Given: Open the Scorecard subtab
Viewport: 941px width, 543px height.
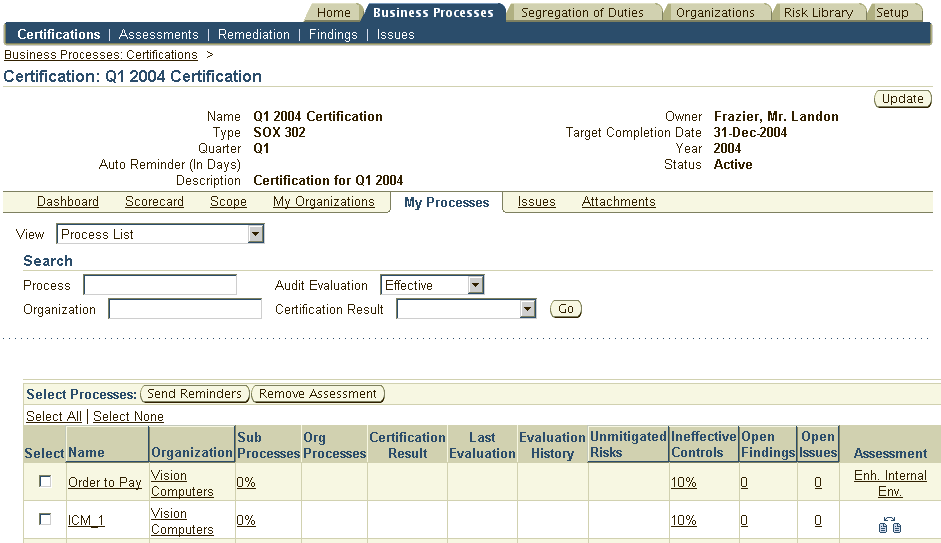Looking at the screenshot, I should (x=154, y=202).
